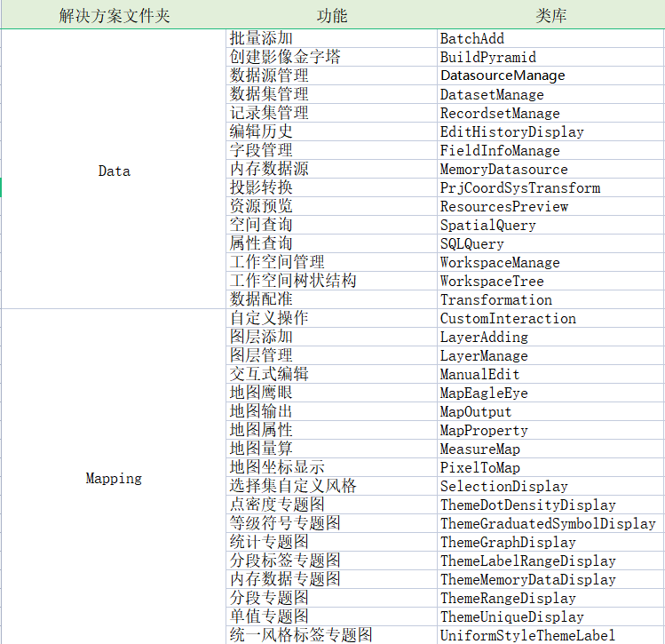Click the CustomInteraction cell
Image resolution: width=665 pixels, height=644 pixels.
coord(550,319)
